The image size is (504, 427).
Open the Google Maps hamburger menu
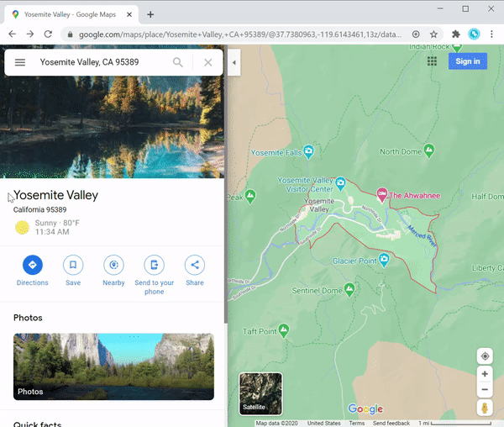coord(20,62)
